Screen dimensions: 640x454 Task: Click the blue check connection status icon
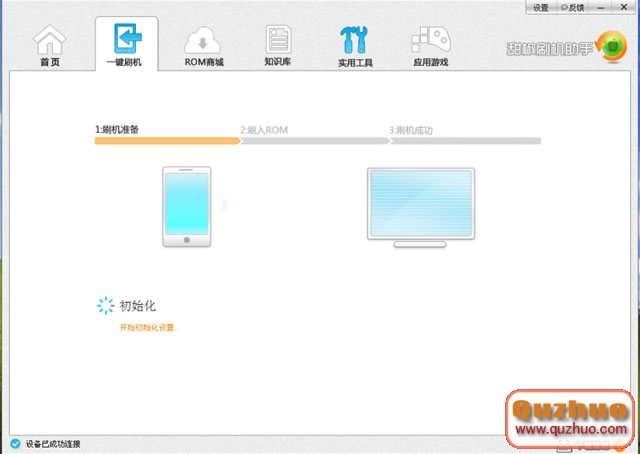(x=15, y=443)
